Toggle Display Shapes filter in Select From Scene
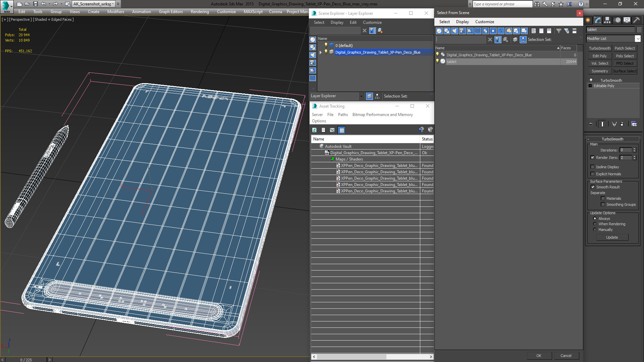Image resolution: width=644 pixels, height=362 pixels. click(x=447, y=31)
